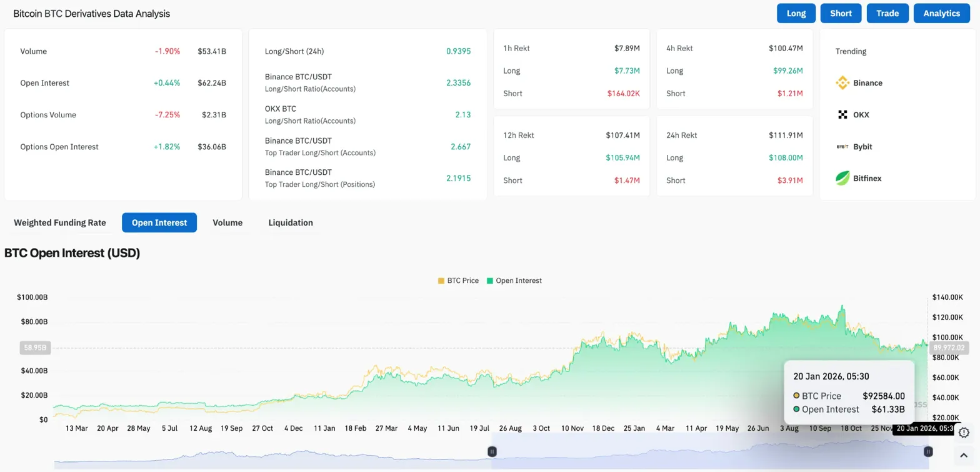Open the Volume chart tab

pyautogui.click(x=227, y=223)
